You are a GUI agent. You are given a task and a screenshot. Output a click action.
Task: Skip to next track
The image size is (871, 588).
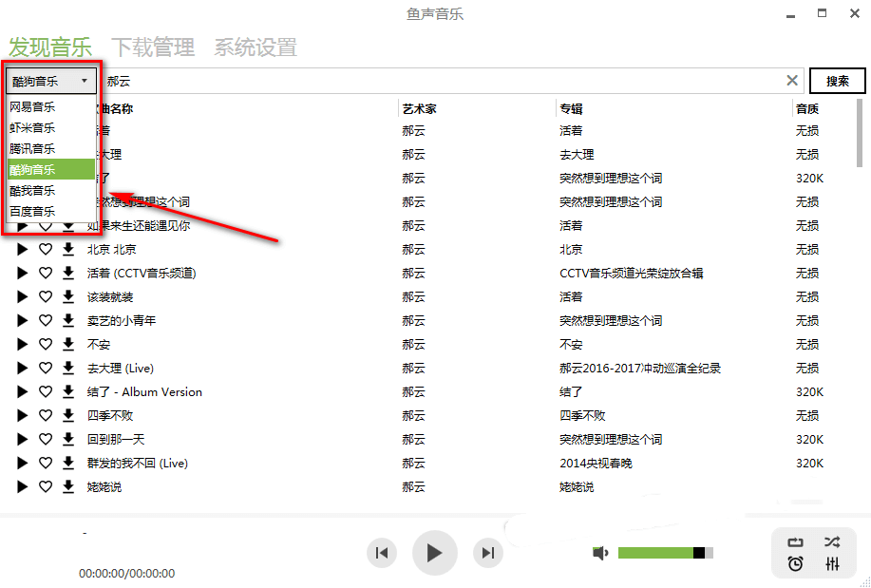pos(487,553)
